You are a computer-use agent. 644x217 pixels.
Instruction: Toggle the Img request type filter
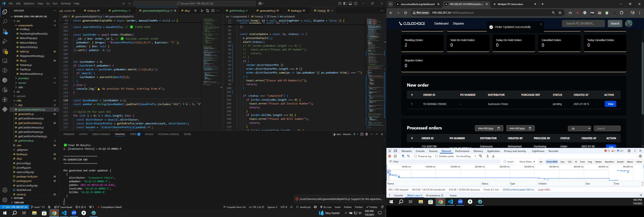click(x=590, y=162)
